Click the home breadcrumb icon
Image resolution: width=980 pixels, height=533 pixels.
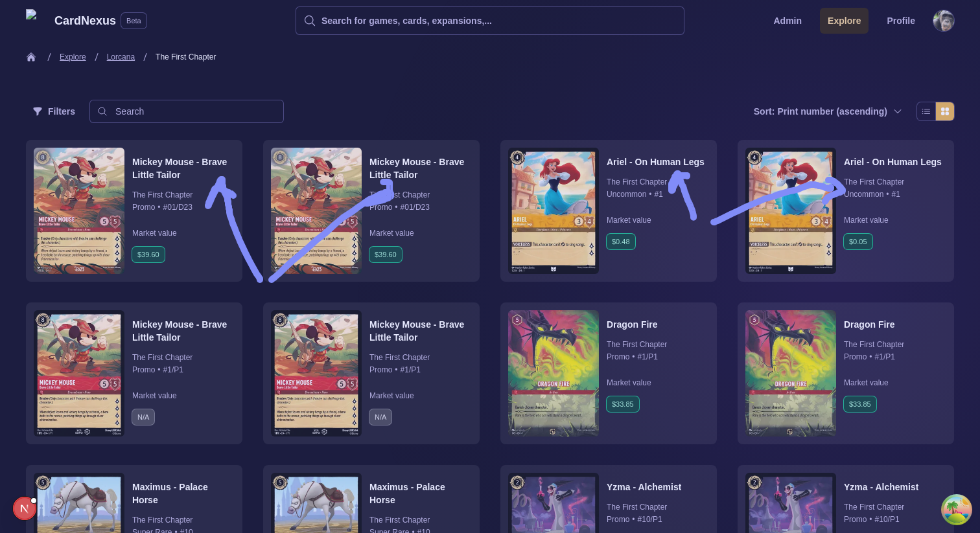pyautogui.click(x=31, y=57)
